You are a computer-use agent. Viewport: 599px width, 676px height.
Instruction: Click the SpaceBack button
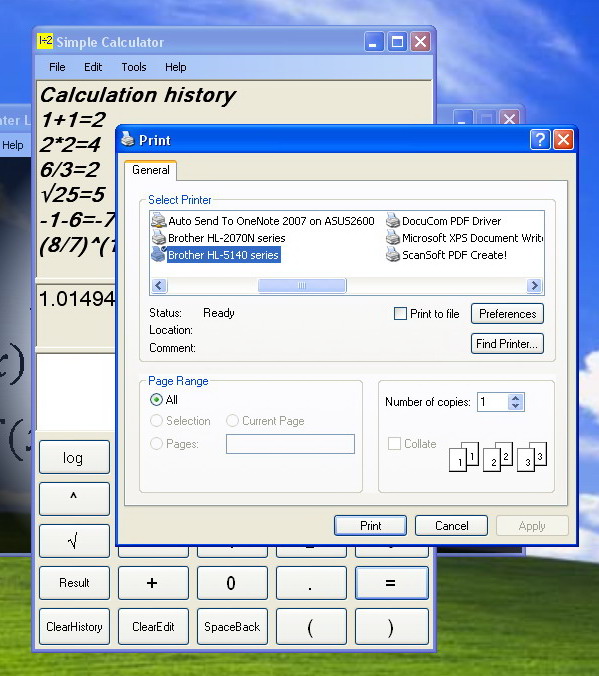tap(232, 626)
